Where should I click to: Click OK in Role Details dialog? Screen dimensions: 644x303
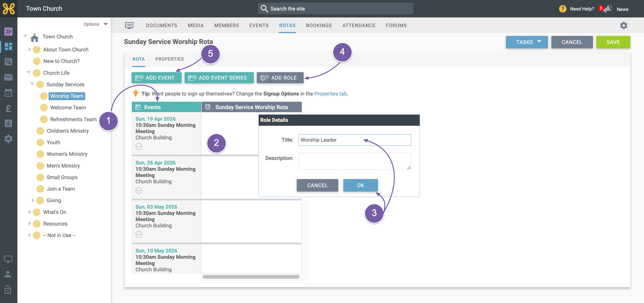tap(360, 185)
